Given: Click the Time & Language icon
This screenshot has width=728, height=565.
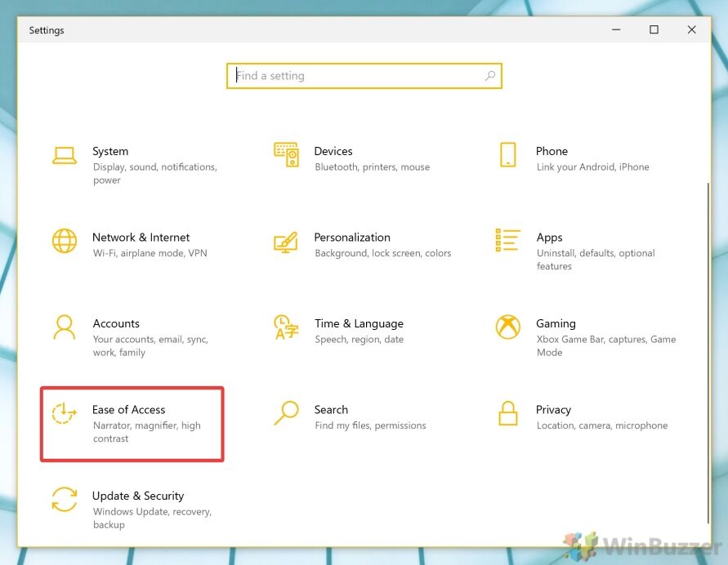Looking at the screenshot, I should point(286,327).
